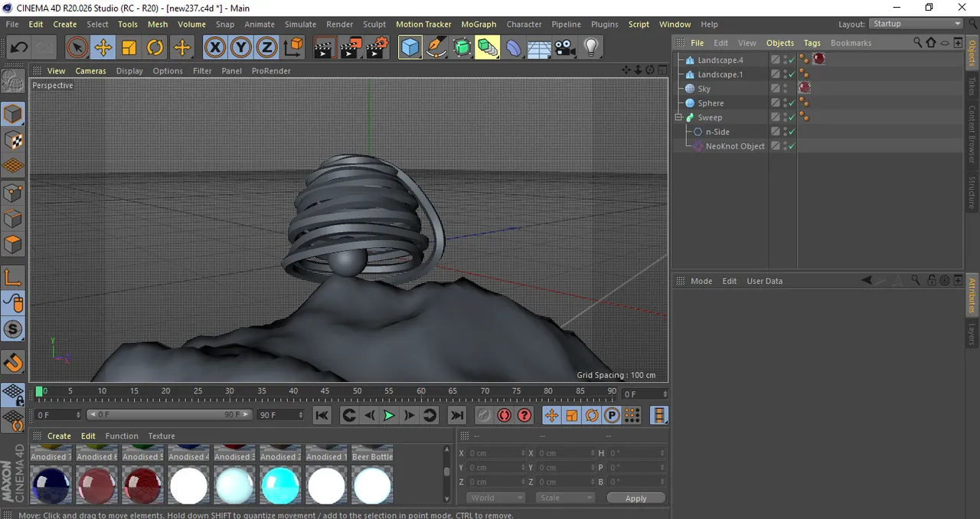Screen dimensions: 980x519
Task: Open the floor environment objects icon
Action: click(x=539, y=48)
